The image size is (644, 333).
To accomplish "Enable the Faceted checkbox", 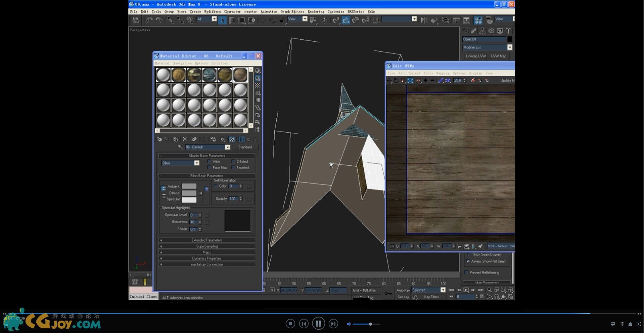I will point(233,168).
